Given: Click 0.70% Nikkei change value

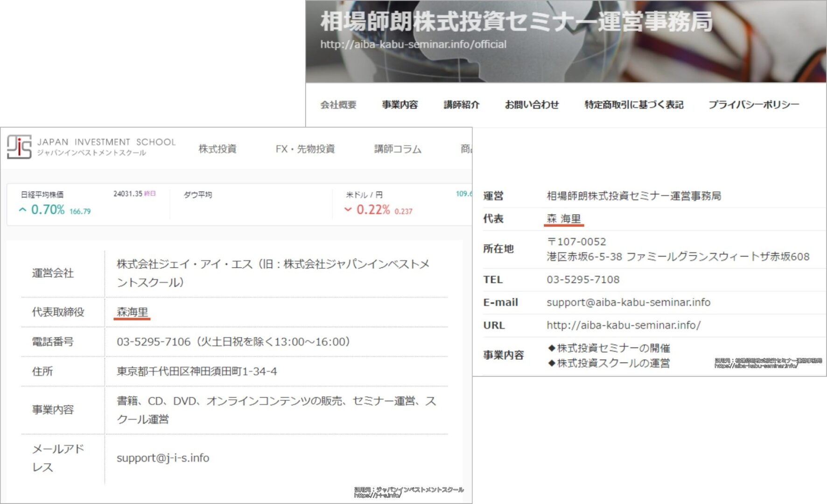Looking at the screenshot, I should pos(48,210).
